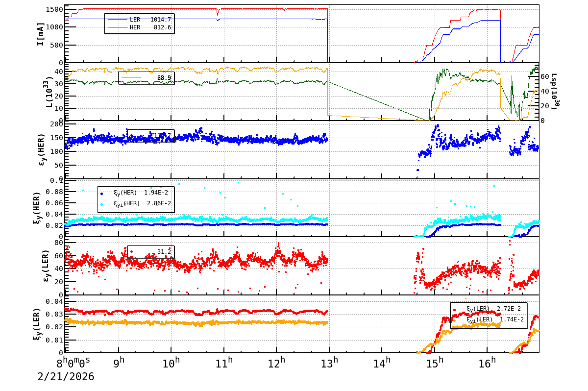
Task: Click the 80 tick on εy(LER) axis
Action: click(58, 242)
